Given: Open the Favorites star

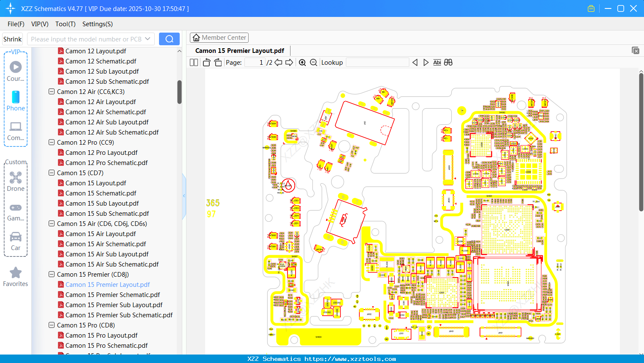Looking at the screenshot, I should coord(16,277).
